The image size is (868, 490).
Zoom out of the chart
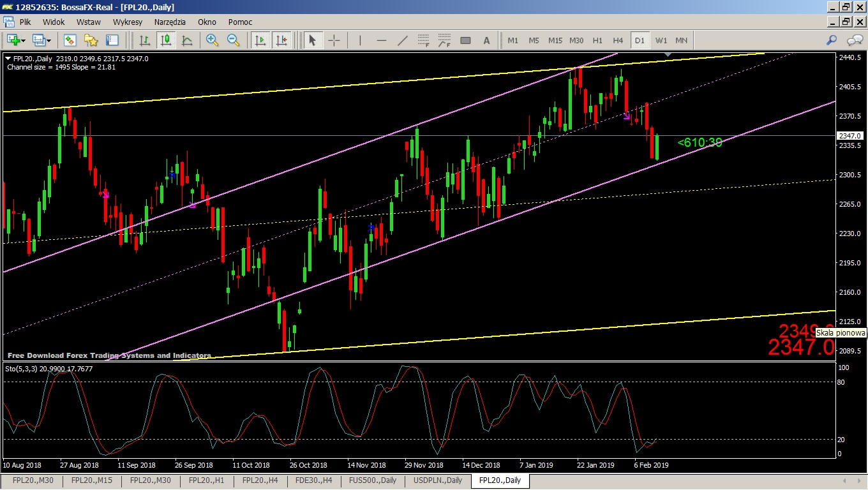click(234, 40)
